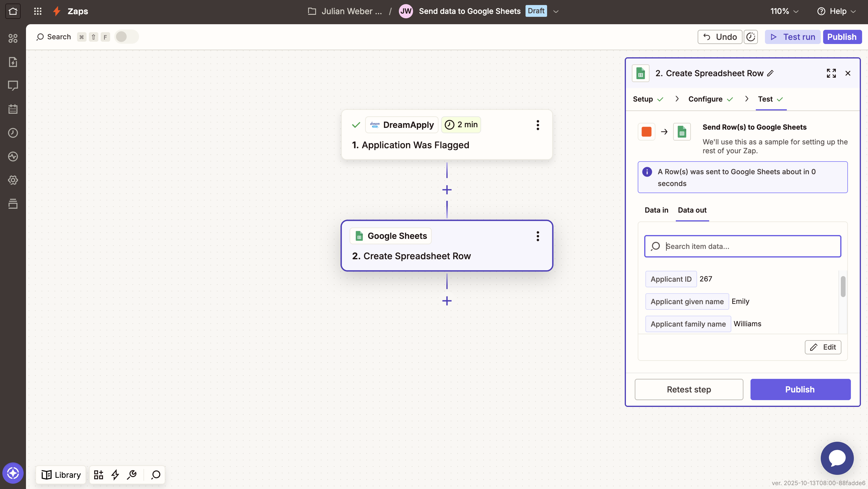The width and height of the screenshot is (868, 489).
Task: Start a Test run
Action: pos(792,37)
